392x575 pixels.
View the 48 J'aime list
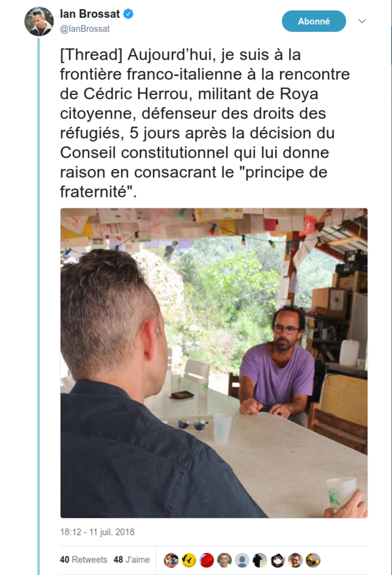pyautogui.click(x=132, y=560)
